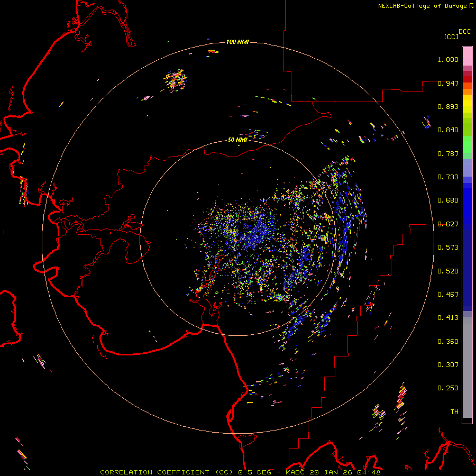This screenshot has height=476, width=476.
Task: Click the 0.5 DEG elevation text
Action: [x=254, y=472]
